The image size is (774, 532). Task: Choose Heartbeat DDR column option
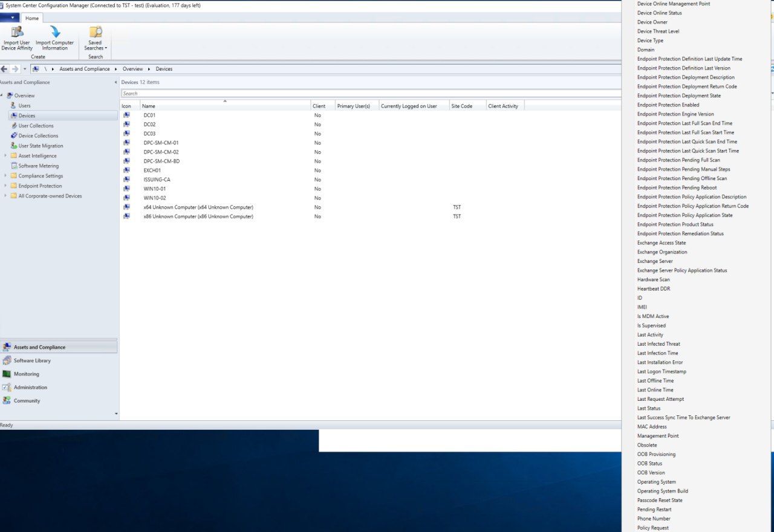pyautogui.click(x=654, y=289)
